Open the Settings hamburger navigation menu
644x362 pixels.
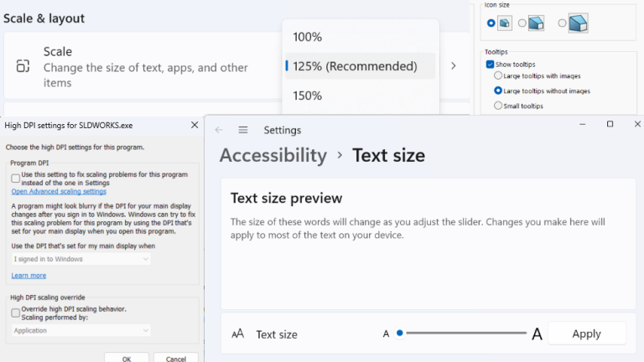coord(243,130)
